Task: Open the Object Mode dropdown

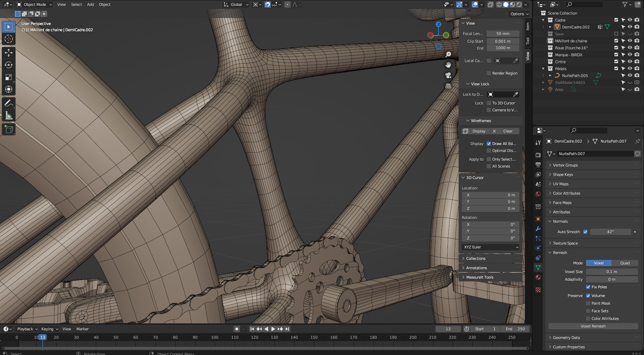Action: tap(34, 5)
